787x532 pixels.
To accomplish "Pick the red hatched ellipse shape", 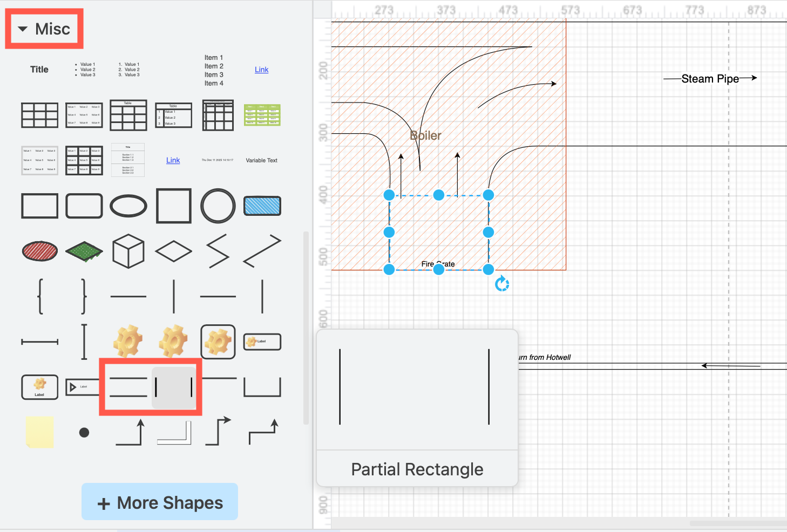I will pos(39,251).
